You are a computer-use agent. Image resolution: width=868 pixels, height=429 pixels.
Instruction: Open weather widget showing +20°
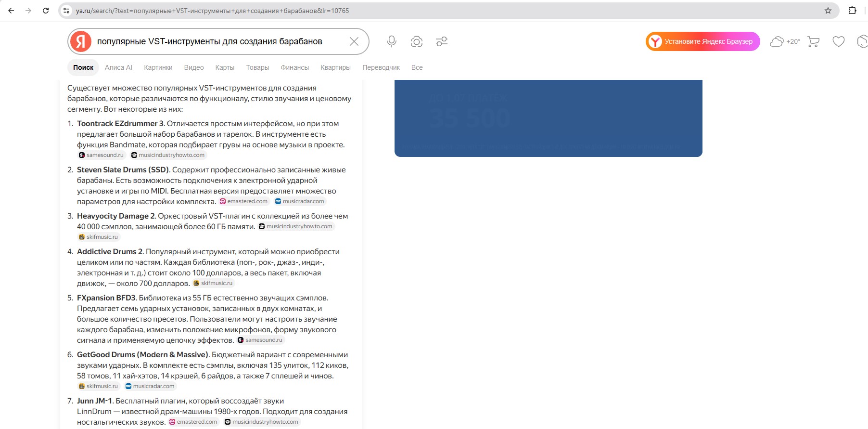[785, 41]
